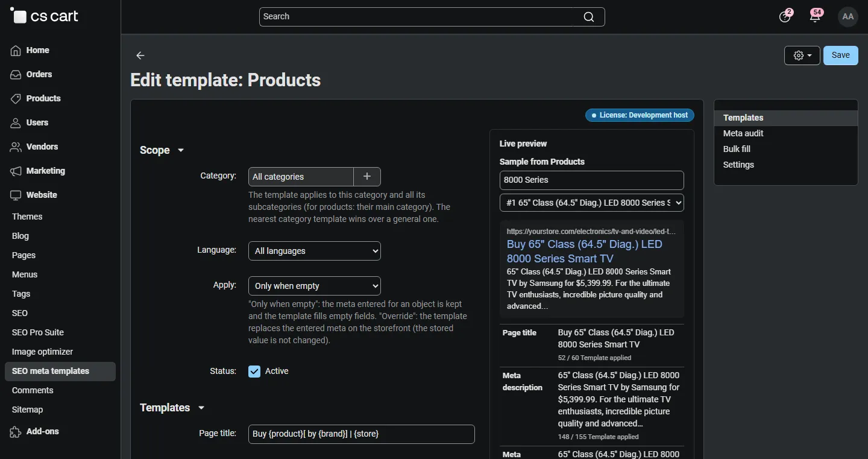Click the Save button
The width and height of the screenshot is (868, 459).
[841, 55]
